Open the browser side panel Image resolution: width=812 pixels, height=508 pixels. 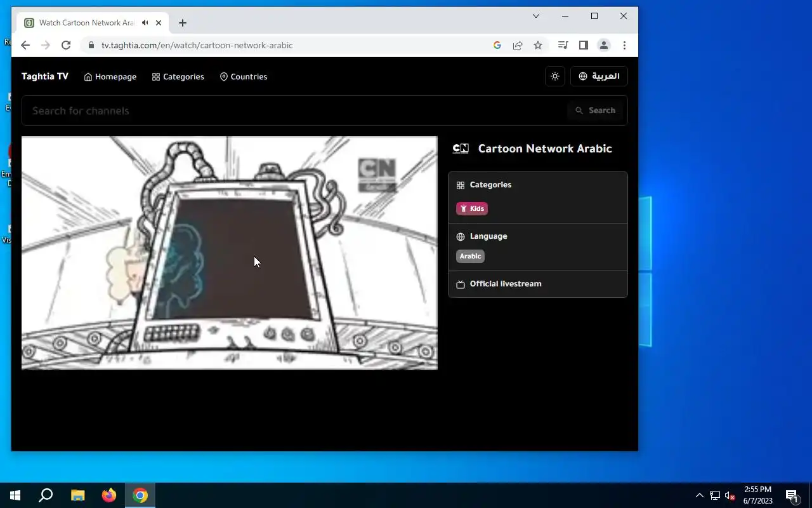[x=583, y=45]
